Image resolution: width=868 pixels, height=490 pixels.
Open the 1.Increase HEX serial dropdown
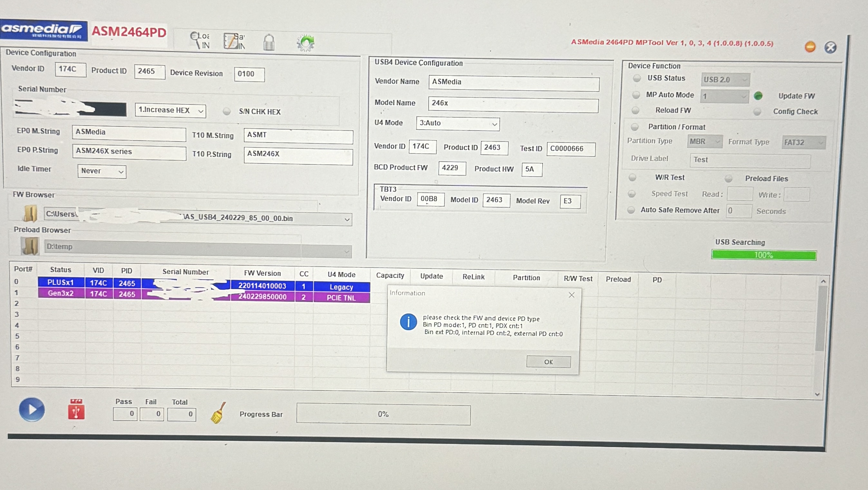(x=170, y=110)
